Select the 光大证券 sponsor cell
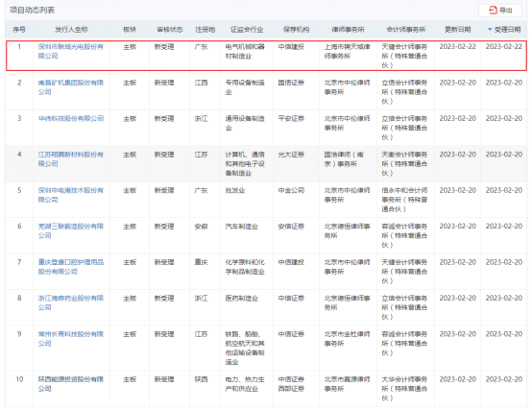532x411 pixels. [x=291, y=155]
